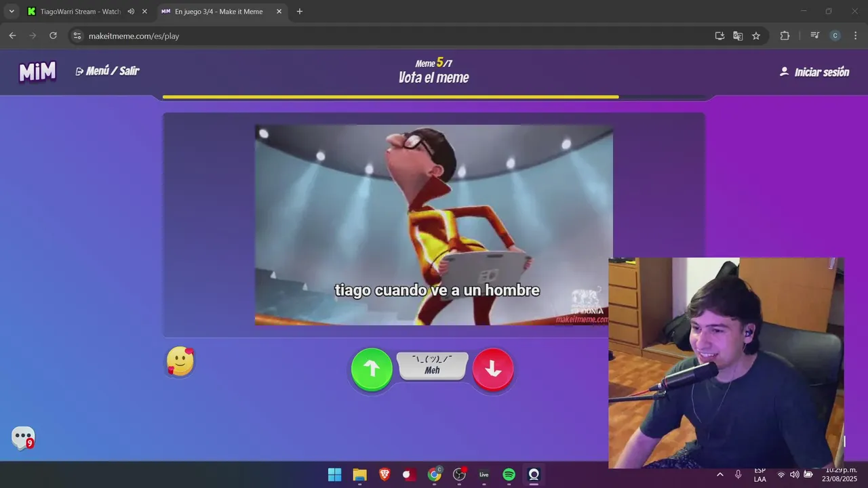The width and height of the screenshot is (868, 488).
Task: Bookmark this page with star
Action: pyautogui.click(x=756, y=36)
